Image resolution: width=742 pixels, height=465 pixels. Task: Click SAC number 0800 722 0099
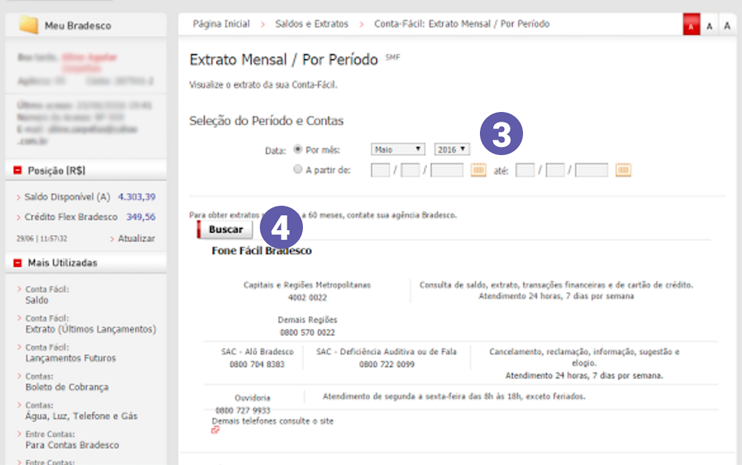coord(387,364)
